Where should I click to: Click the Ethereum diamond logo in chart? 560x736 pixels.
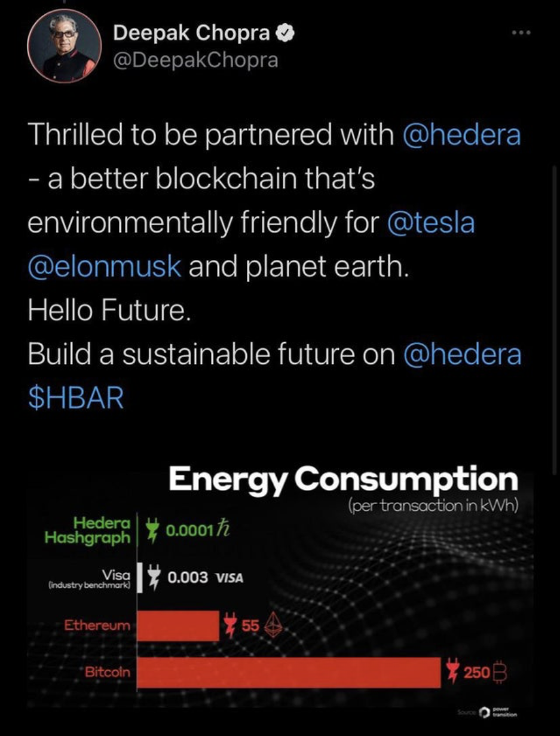tap(273, 625)
